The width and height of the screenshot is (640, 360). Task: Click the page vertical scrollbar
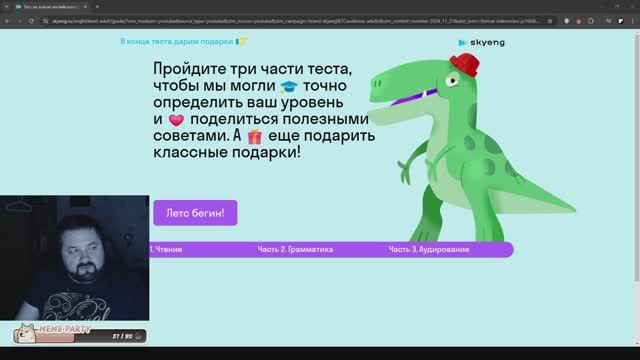coord(637,157)
